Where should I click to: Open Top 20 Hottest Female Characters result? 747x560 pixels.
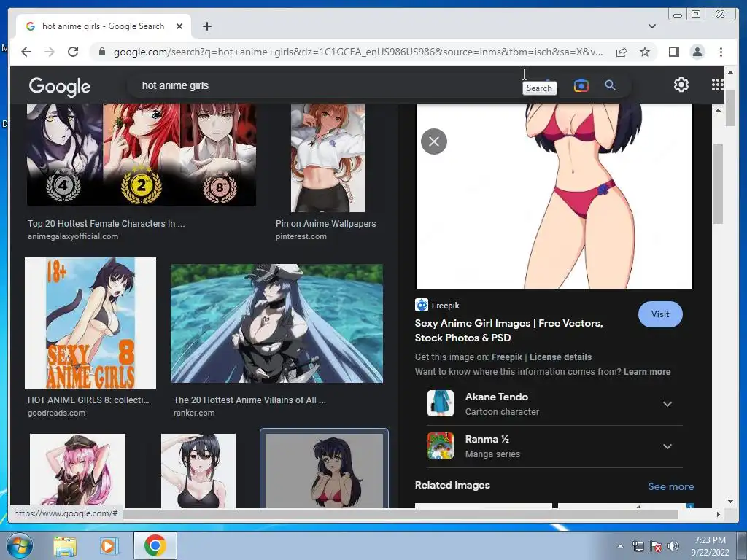tap(141, 155)
